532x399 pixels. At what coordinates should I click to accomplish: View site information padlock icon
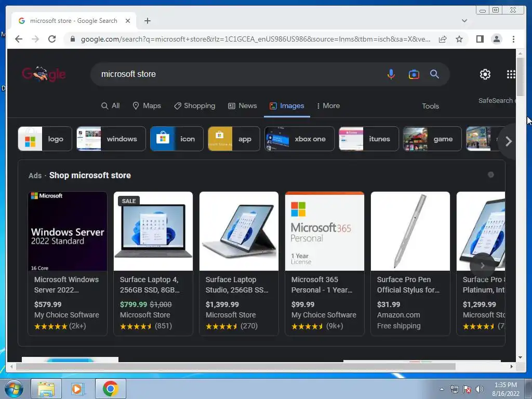pos(72,39)
